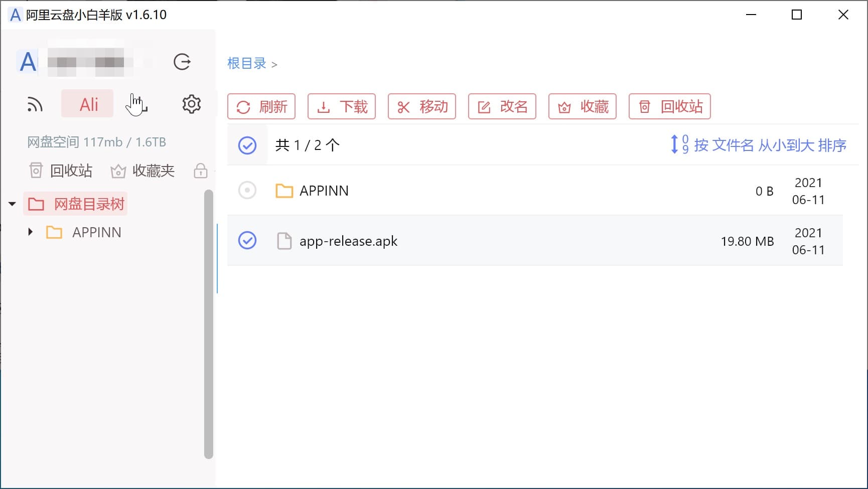868x489 pixels.
Task: Click the APPINN row date 2021 06-11
Action: coord(808,191)
